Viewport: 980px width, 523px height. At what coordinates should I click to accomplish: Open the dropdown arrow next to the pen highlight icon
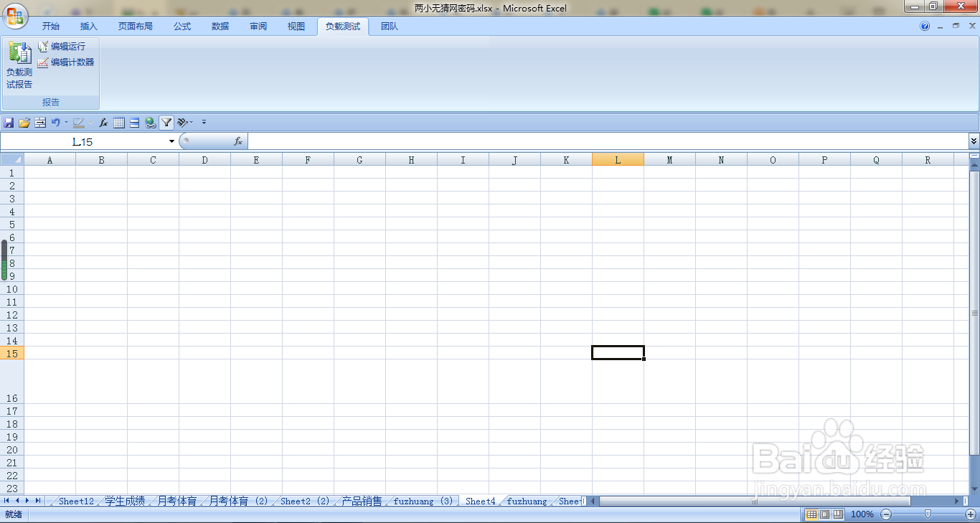tap(90, 123)
